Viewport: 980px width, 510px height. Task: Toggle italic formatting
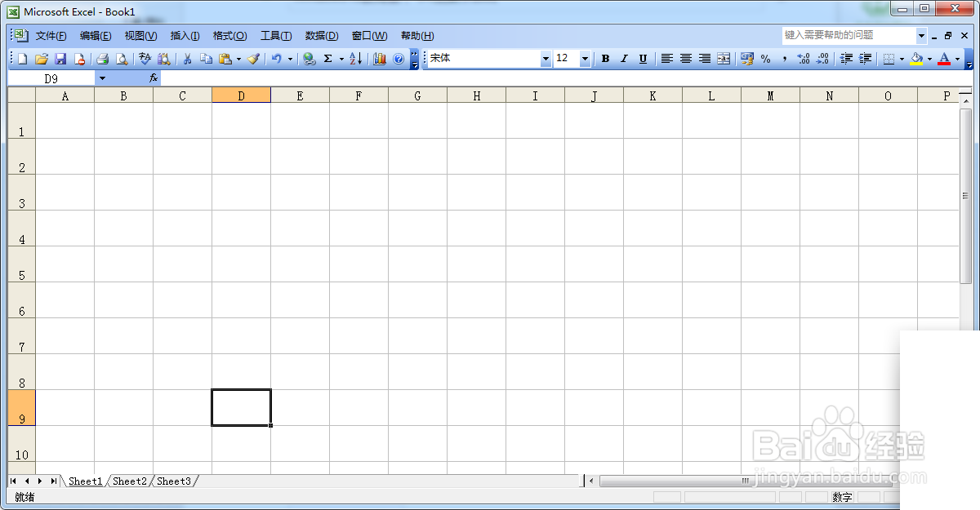tap(624, 59)
